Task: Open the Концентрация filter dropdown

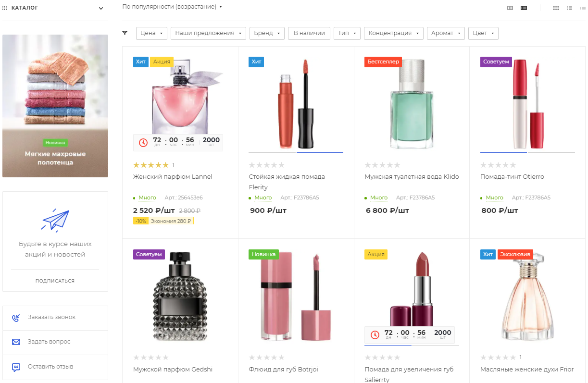Action: [394, 33]
